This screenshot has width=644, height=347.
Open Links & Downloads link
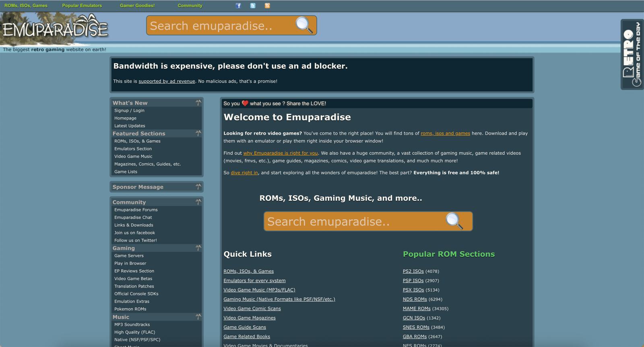point(134,225)
